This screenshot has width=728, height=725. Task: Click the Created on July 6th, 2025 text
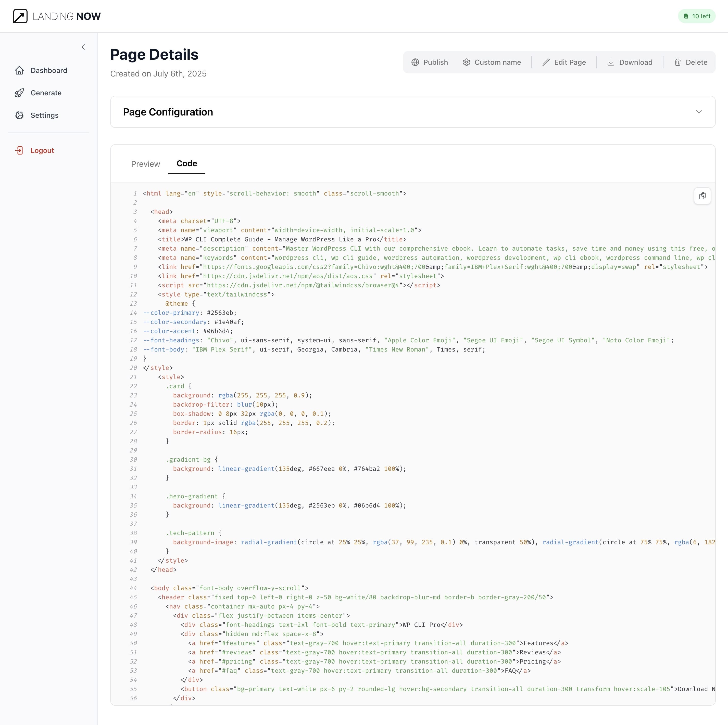158,74
